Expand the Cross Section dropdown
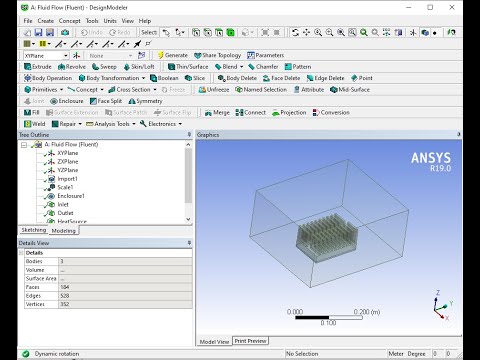This screenshot has height=360, width=480. tap(155, 90)
